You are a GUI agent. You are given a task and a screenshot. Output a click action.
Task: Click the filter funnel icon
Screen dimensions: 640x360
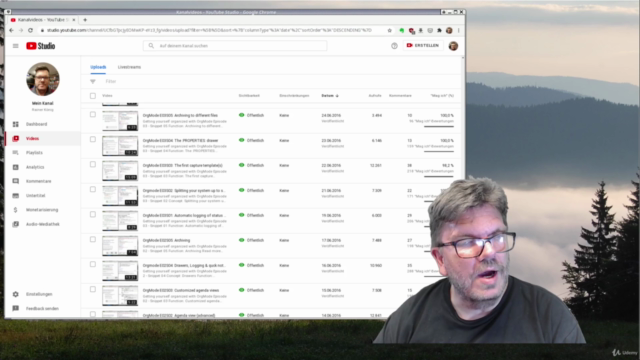click(x=93, y=81)
